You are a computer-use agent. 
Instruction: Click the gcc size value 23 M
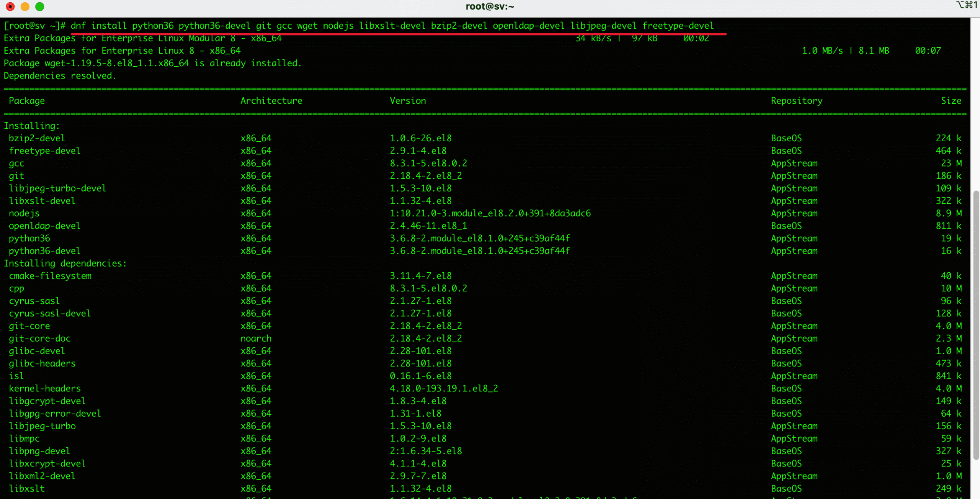[x=951, y=163]
